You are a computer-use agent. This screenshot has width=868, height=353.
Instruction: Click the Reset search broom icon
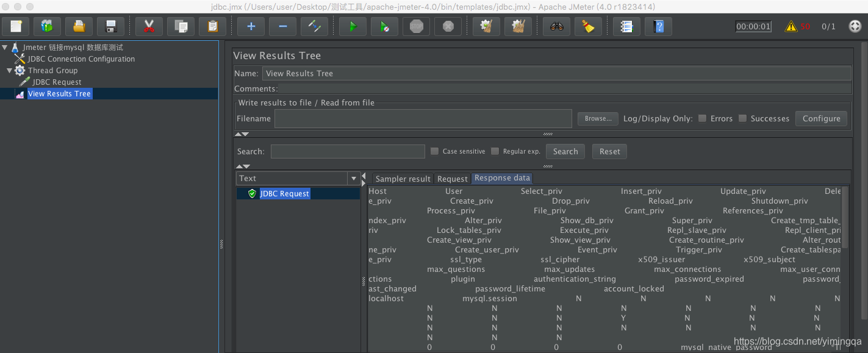588,26
